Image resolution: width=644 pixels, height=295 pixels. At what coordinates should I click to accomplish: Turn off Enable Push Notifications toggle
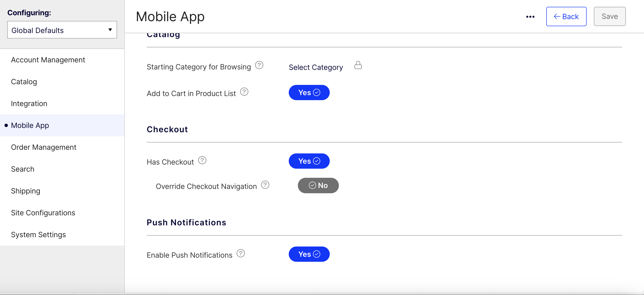tap(309, 254)
